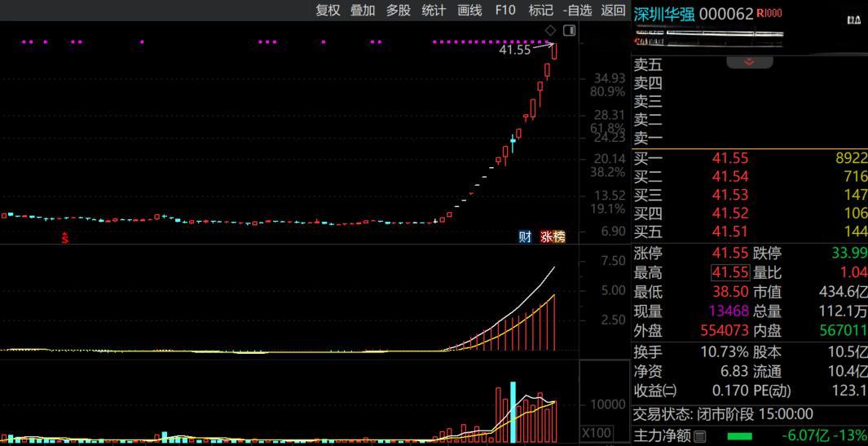Viewport: 868px width, 446px height.
Task: Click the diamond marker icon above the chart
Action: click(550, 30)
